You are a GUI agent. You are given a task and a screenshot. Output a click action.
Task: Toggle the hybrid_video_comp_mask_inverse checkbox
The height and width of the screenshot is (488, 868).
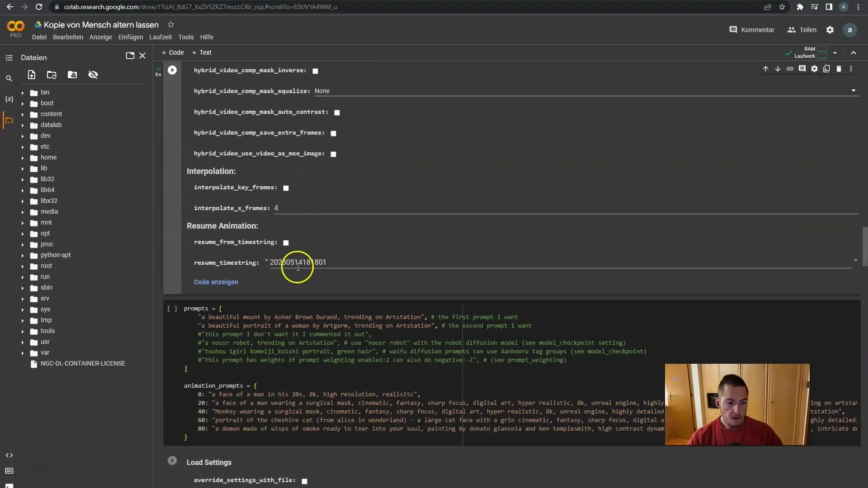coord(316,70)
